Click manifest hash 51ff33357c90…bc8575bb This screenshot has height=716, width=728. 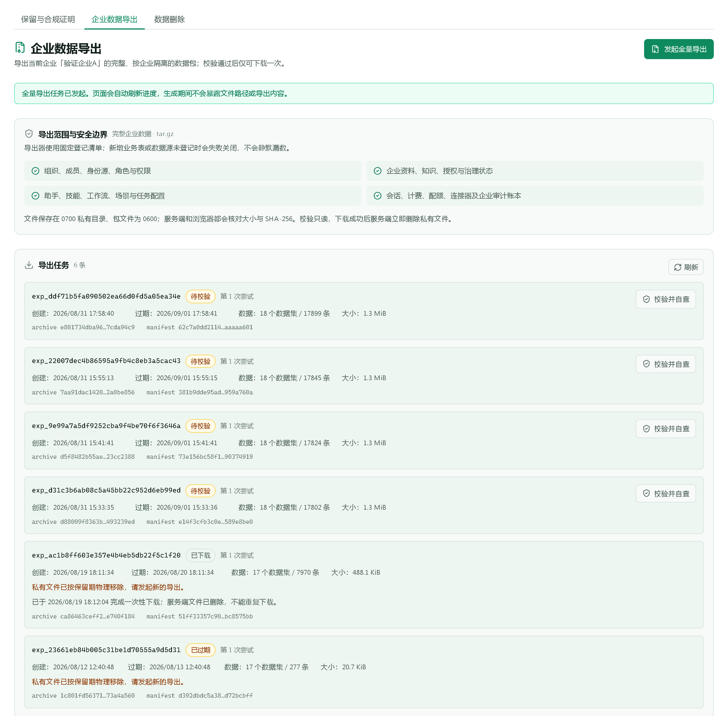coord(215,616)
